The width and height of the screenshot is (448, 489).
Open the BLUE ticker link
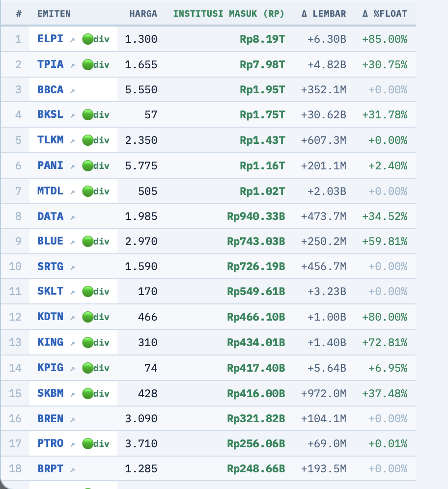pyautogui.click(x=50, y=241)
